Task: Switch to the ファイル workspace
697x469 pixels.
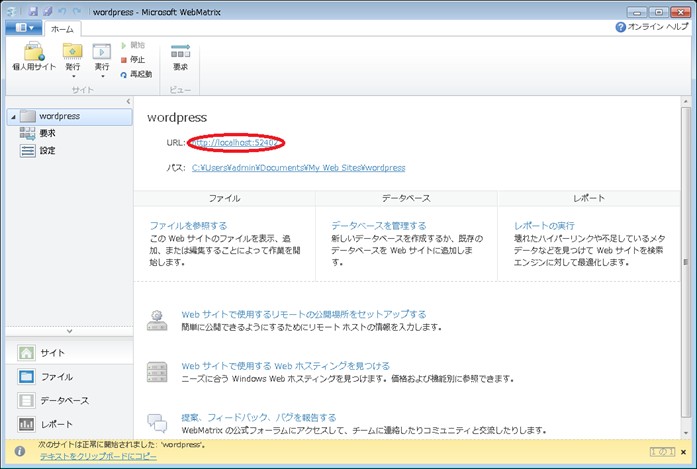Action: coord(69,377)
